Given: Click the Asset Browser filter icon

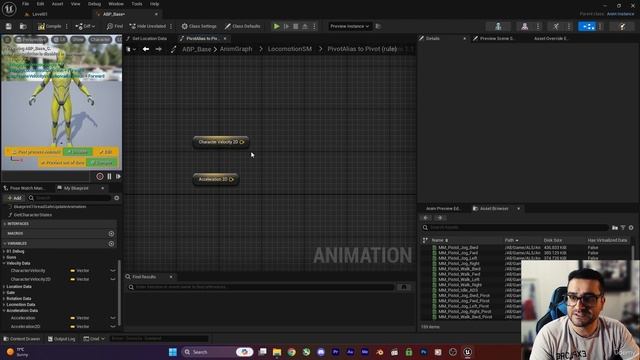Looking at the screenshot, I should coord(623,227).
